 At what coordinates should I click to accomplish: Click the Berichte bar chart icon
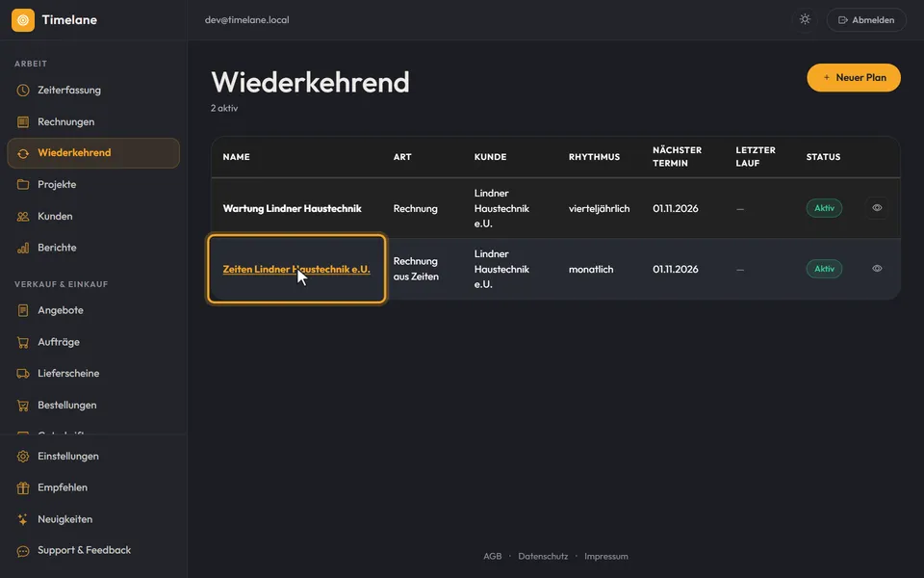(23, 248)
